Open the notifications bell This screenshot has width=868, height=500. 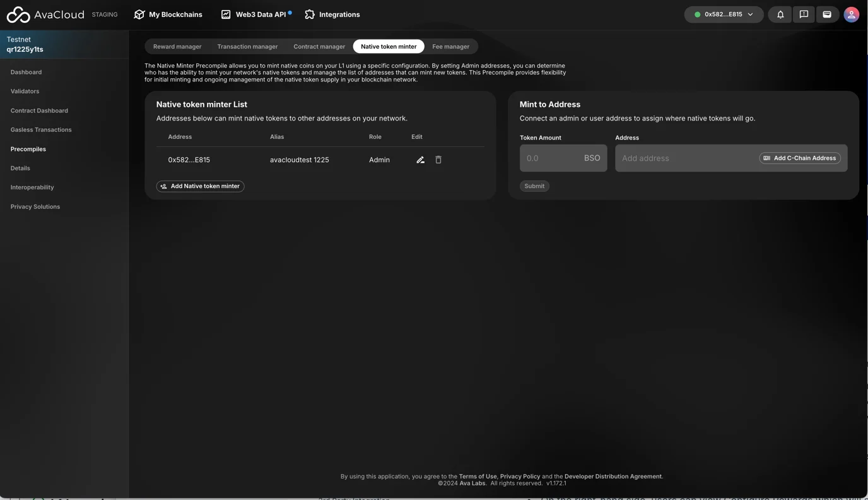780,15
